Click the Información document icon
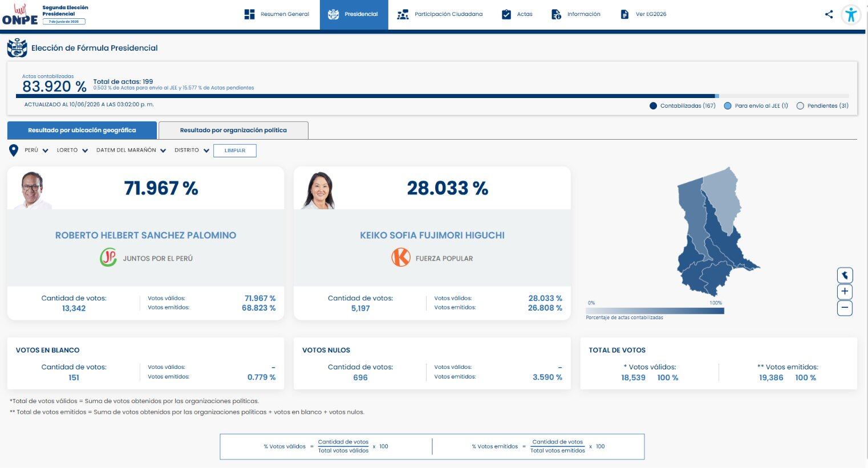The width and height of the screenshot is (868, 468). 556,14
